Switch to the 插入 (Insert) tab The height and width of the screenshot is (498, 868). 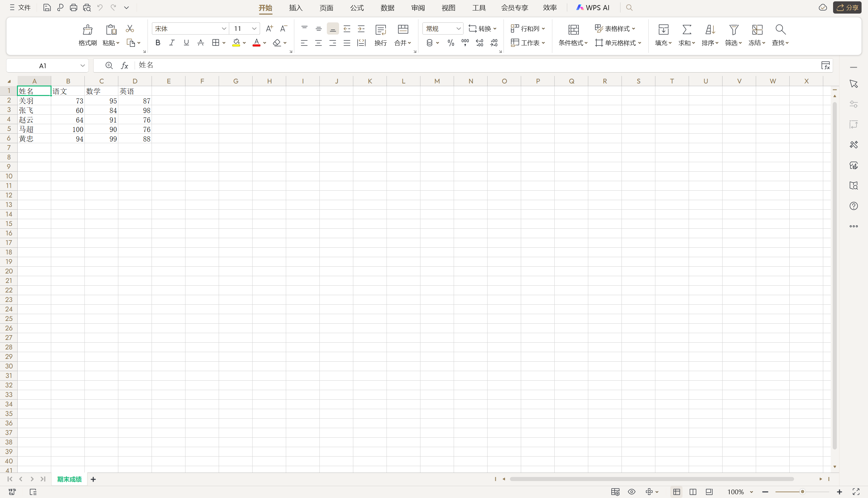[296, 8]
